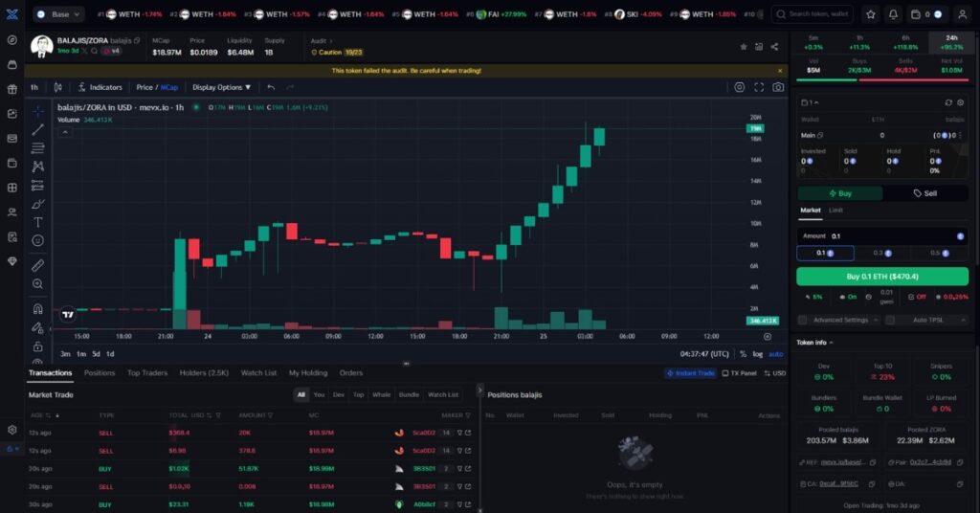
Task: Enable the Advanced Settings checkbox
Action: click(803, 320)
